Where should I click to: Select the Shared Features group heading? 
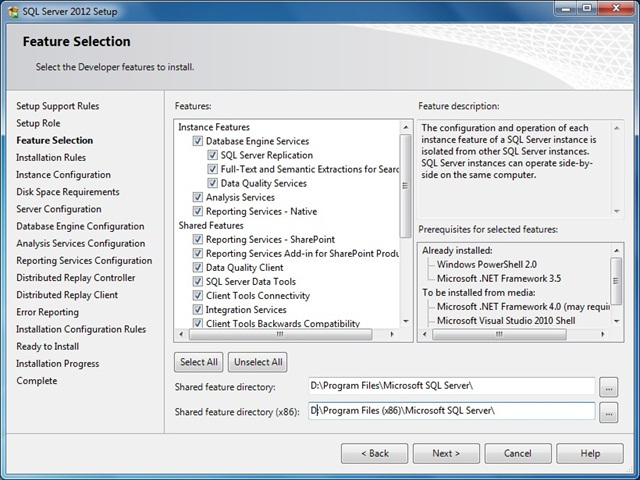211,226
